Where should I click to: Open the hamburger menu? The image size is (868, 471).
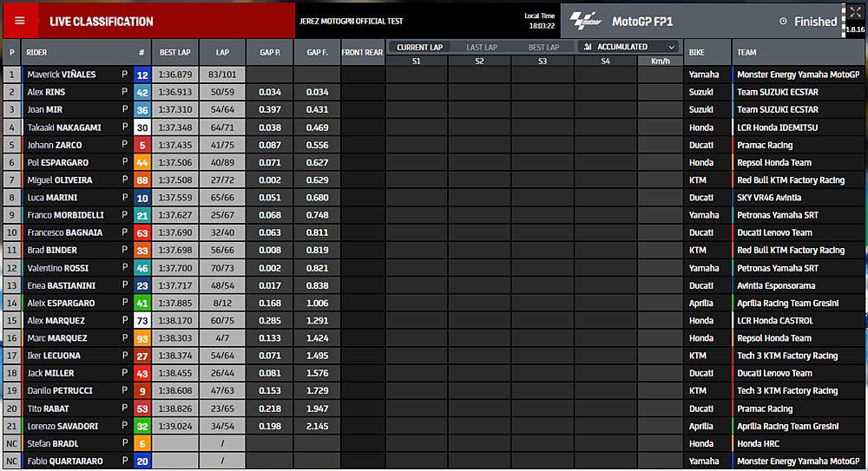(x=20, y=21)
